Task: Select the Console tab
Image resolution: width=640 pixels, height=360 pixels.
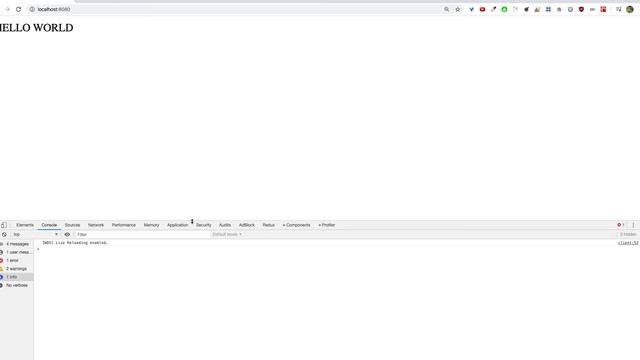Action: tap(49, 225)
